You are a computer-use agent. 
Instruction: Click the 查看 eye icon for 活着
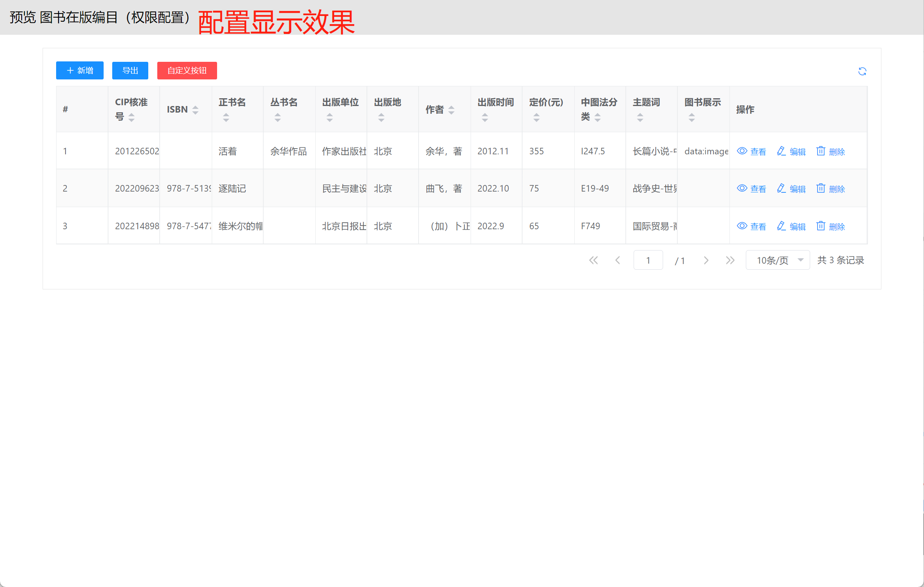742,151
